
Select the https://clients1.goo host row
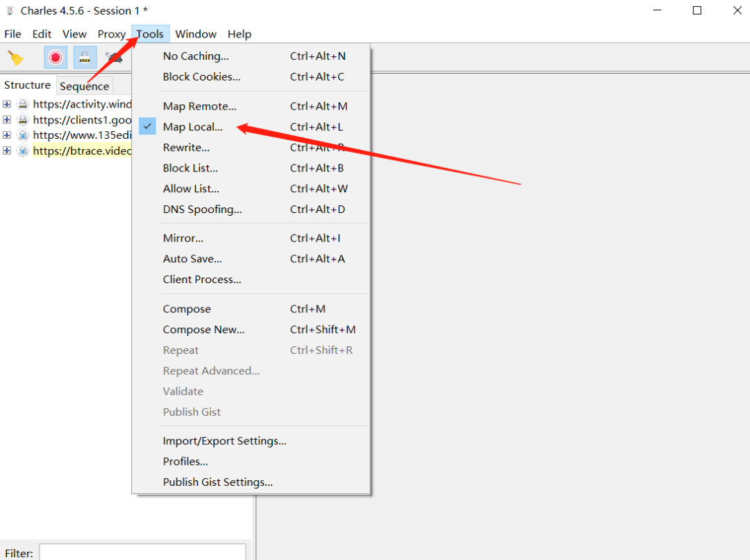coord(82,119)
